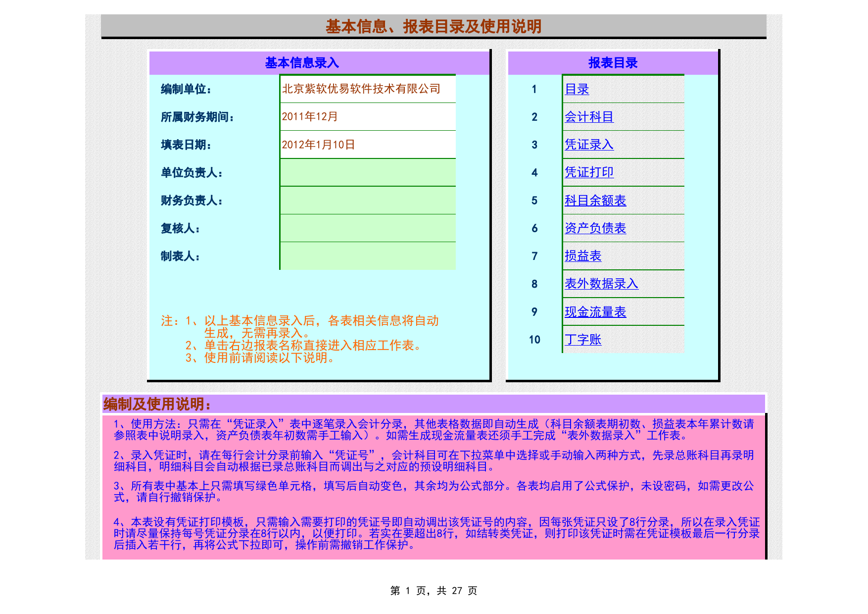Open the 丁字账 link
Screen dimensions: 868x614
(x=583, y=340)
